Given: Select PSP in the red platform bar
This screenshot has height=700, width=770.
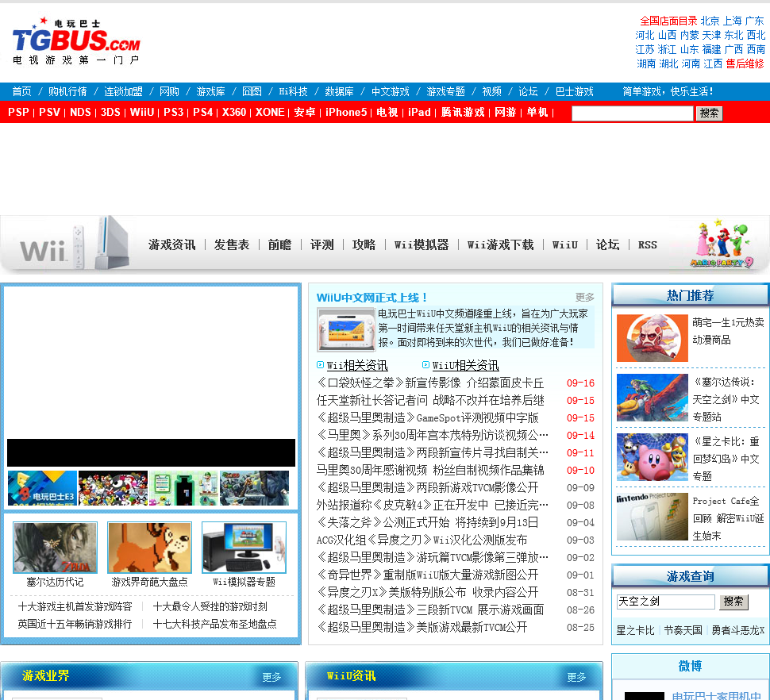Looking at the screenshot, I should [x=19, y=112].
